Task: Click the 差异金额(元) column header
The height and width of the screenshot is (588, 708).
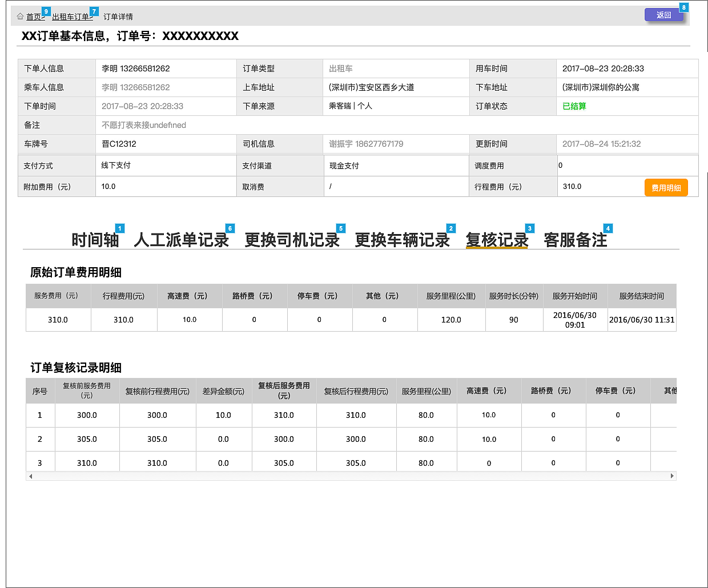Action: 223,391
